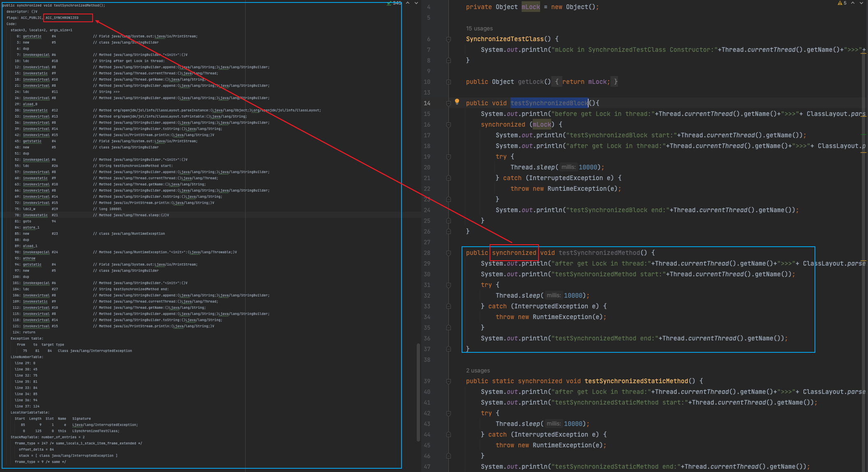Click '75: ldc2_w #19' bytecode instruction

[x=36, y=209]
